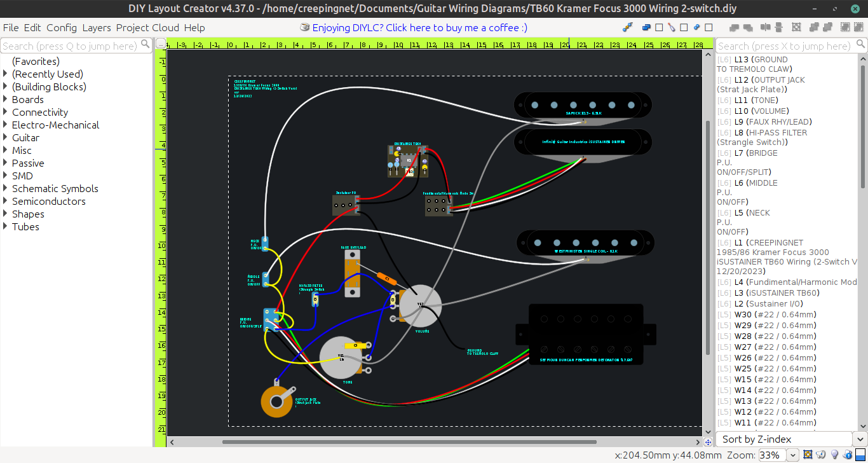This screenshot has height=463, width=868.
Task: Click the buy me a coffee link
Action: tap(419, 28)
